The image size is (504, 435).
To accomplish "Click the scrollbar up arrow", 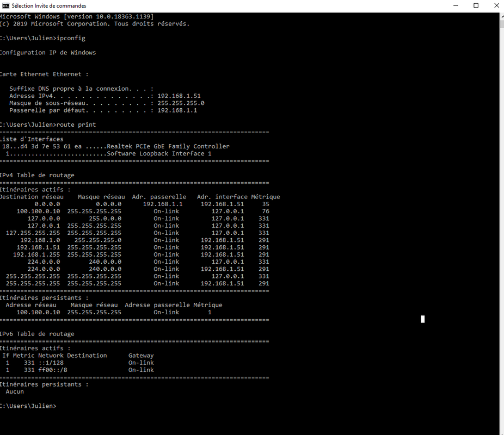I will click(502, 16).
